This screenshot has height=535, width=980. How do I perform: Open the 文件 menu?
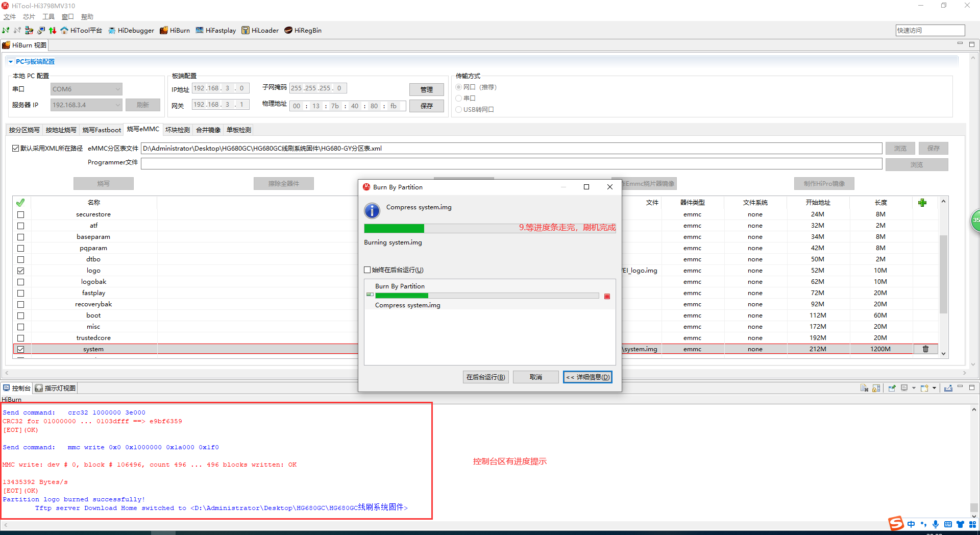10,17
